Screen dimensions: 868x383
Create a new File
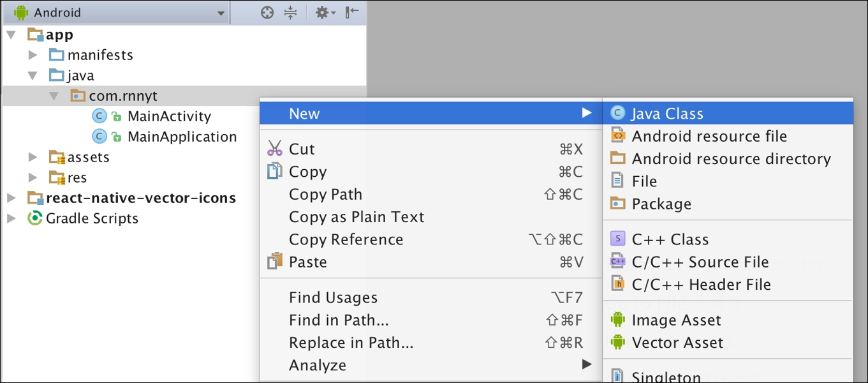(728, 181)
